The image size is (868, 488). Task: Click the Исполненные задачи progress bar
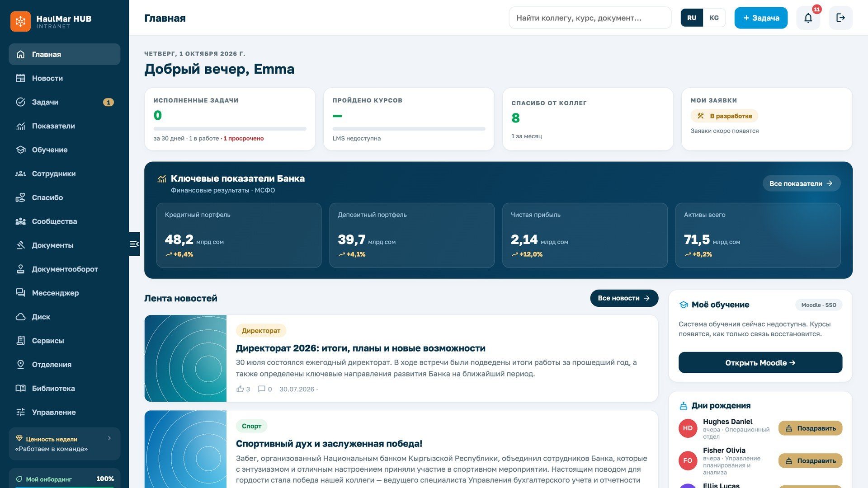coord(230,129)
